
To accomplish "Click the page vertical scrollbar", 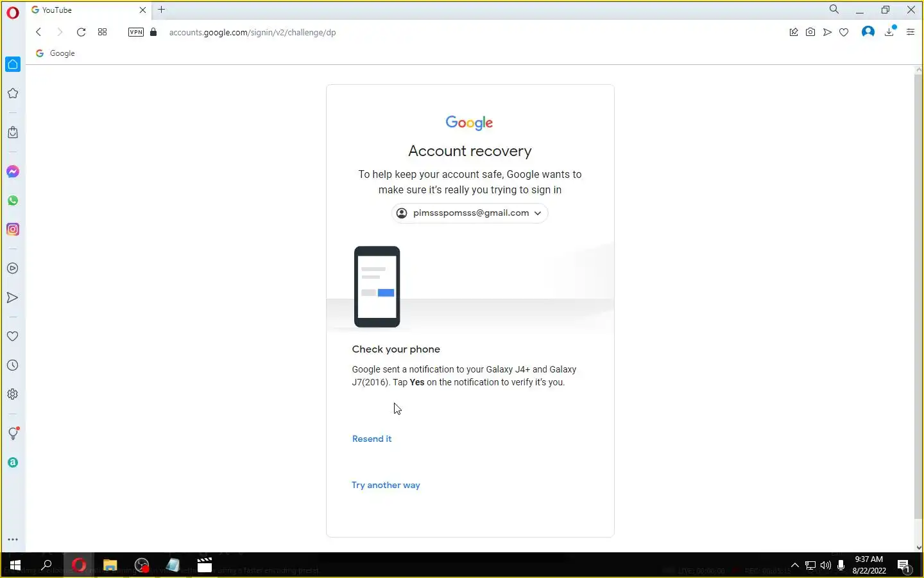I will pyautogui.click(x=918, y=297).
